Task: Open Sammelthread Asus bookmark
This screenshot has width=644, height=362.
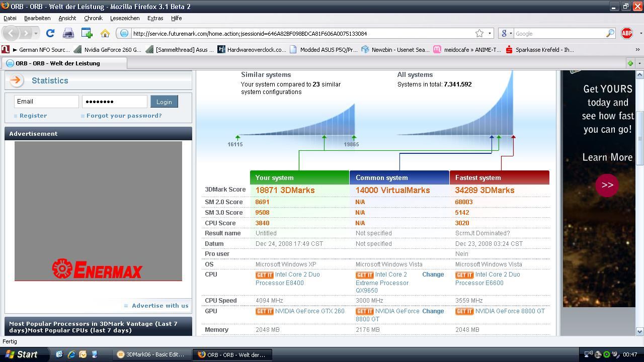Action: click(180, 50)
